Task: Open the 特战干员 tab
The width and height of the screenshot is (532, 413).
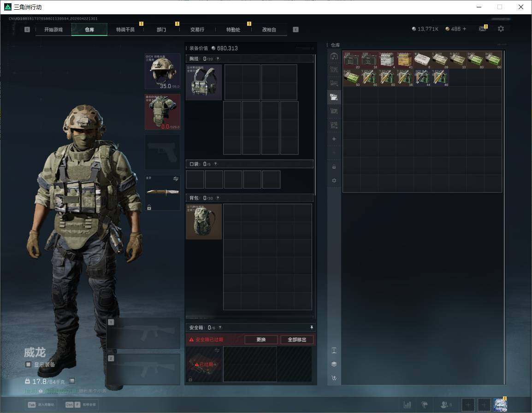Action: (125, 29)
